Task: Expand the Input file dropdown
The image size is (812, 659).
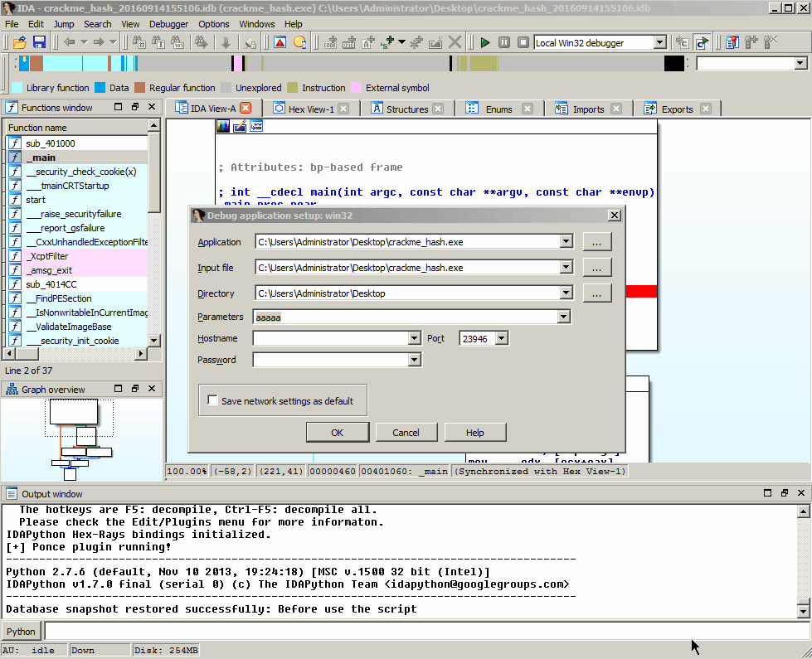Action: click(x=566, y=267)
